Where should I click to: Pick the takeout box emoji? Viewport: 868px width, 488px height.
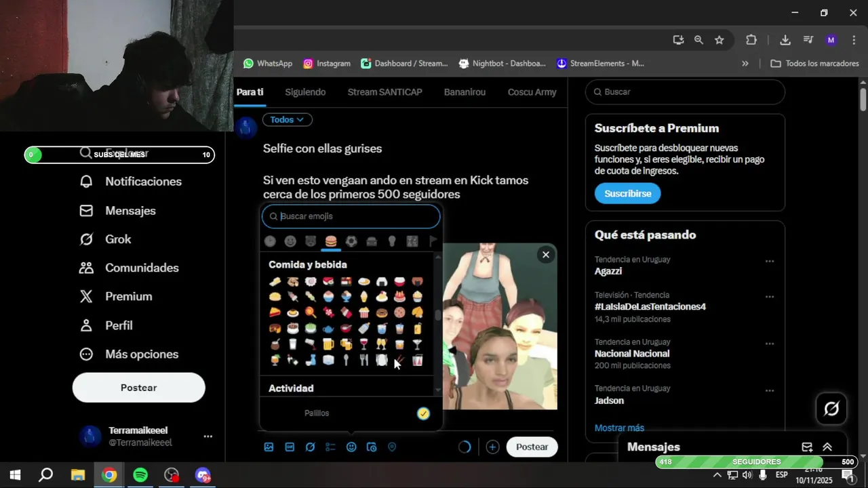pyautogui.click(x=417, y=360)
